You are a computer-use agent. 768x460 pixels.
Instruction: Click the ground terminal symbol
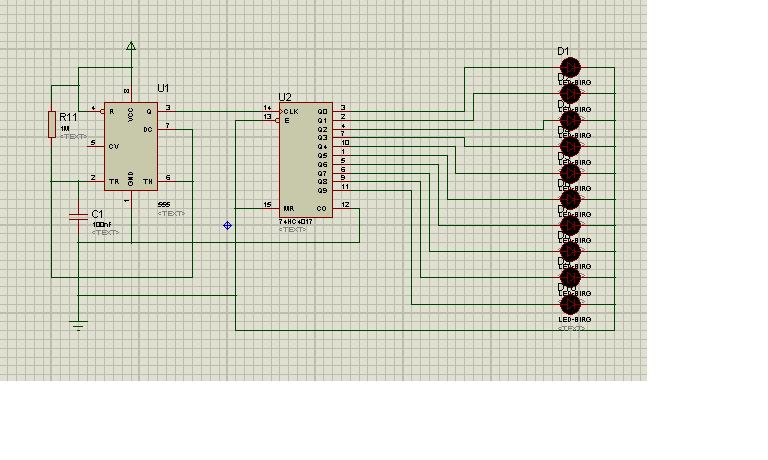(x=78, y=325)
